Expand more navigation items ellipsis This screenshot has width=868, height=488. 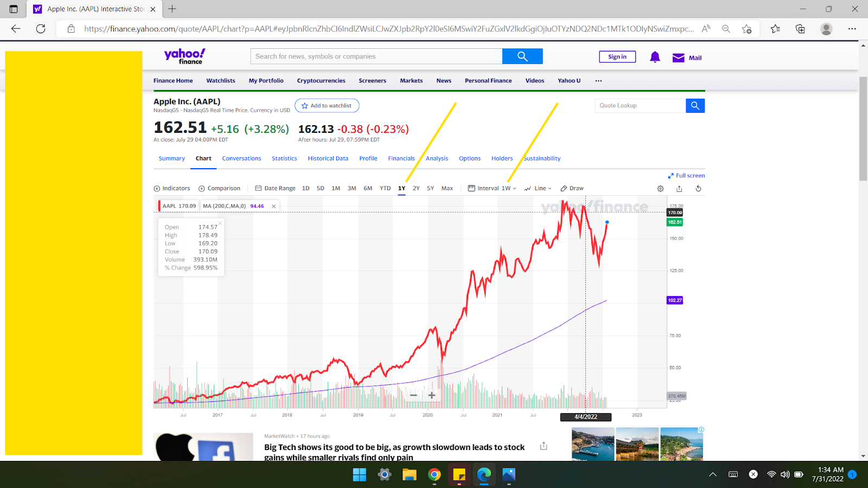click(x=598, y=81)
